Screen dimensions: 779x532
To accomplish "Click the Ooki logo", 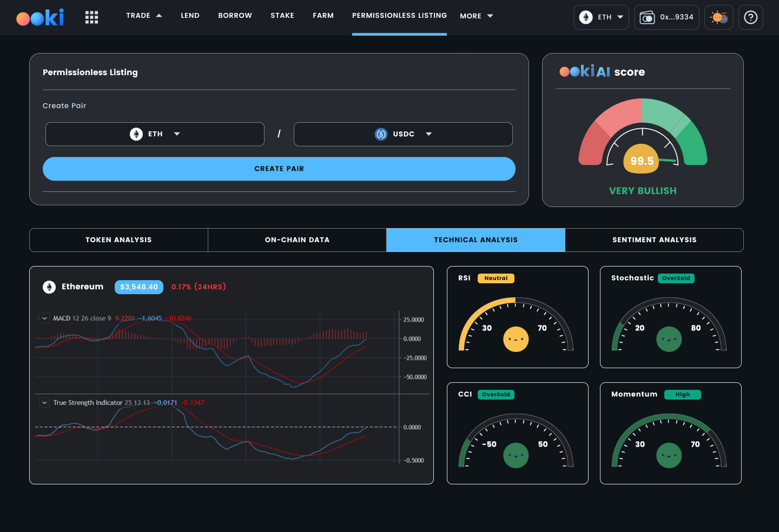I will tap(40, 17).
